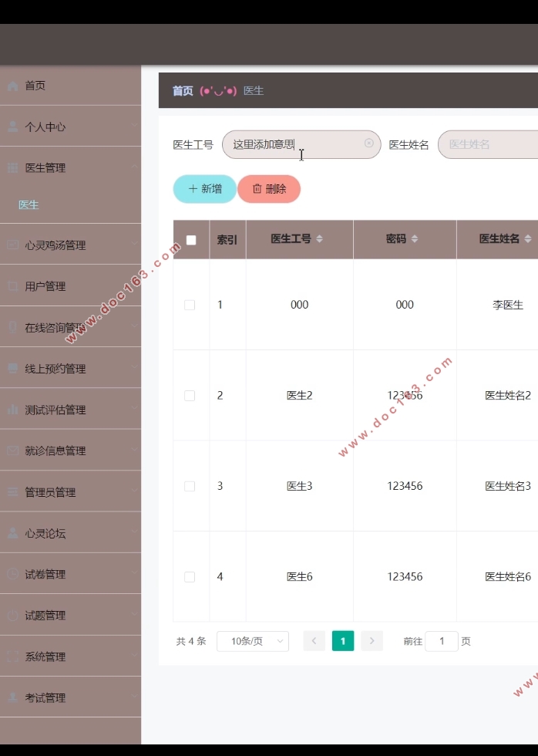Expand 心灵鸡汤管理 menu chevron
Viewport: 538px width, 756px height.
(134, 243)
